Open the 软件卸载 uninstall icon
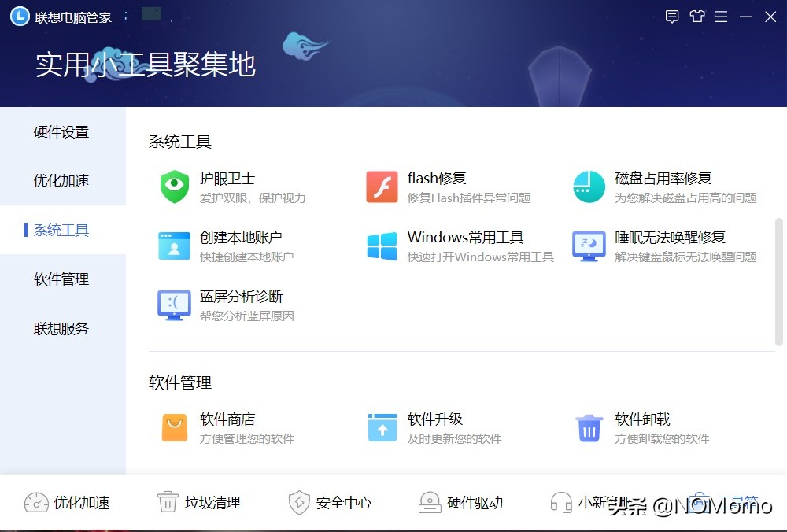The image size is (787, 532). pos(589,428)
